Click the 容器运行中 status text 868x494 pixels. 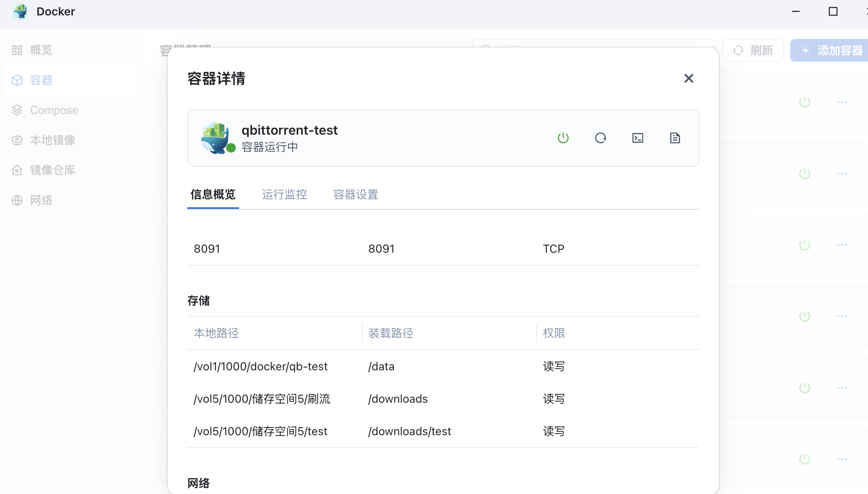270,147
